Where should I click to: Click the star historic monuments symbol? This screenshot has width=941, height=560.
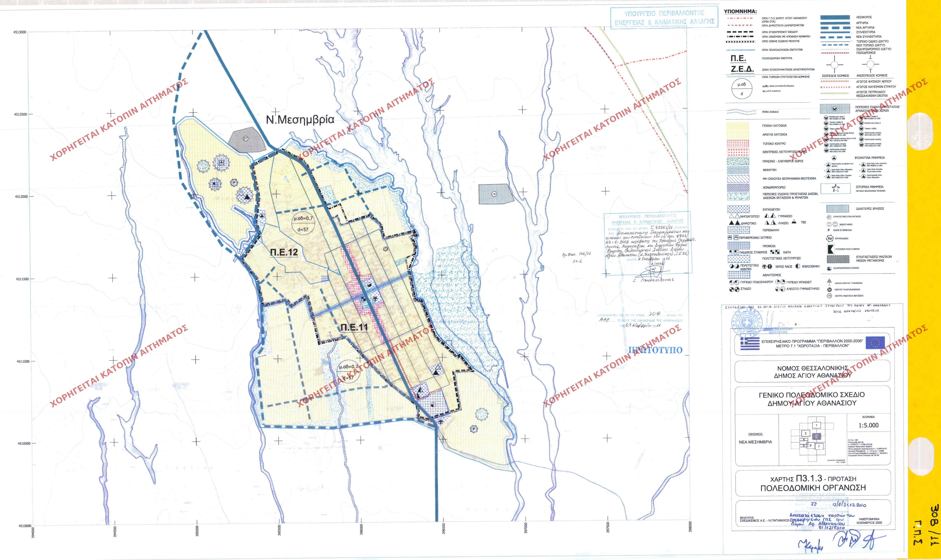click(836, 189)
